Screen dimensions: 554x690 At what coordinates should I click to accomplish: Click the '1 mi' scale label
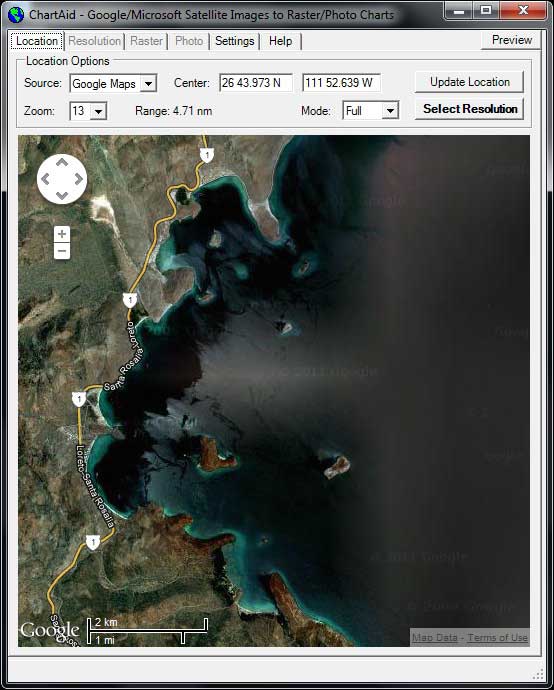[x=105, y=639]
